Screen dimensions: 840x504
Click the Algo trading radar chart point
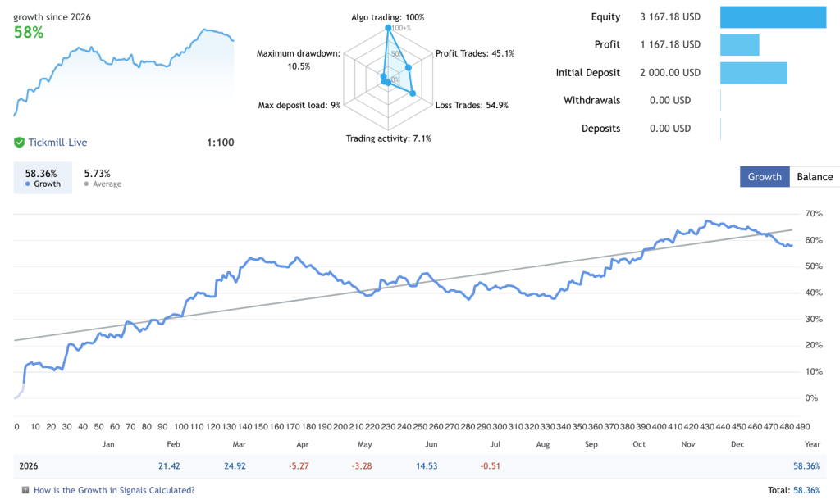[388, 27]
